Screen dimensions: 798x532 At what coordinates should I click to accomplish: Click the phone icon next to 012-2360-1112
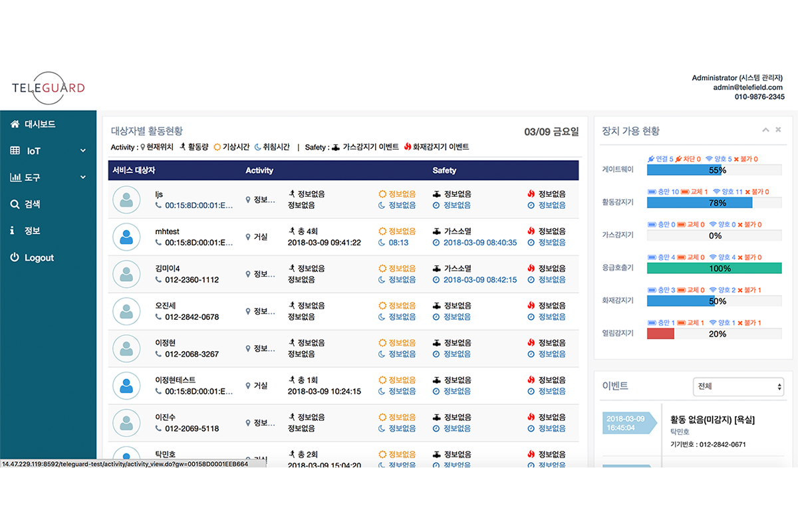tap(158, 280)
